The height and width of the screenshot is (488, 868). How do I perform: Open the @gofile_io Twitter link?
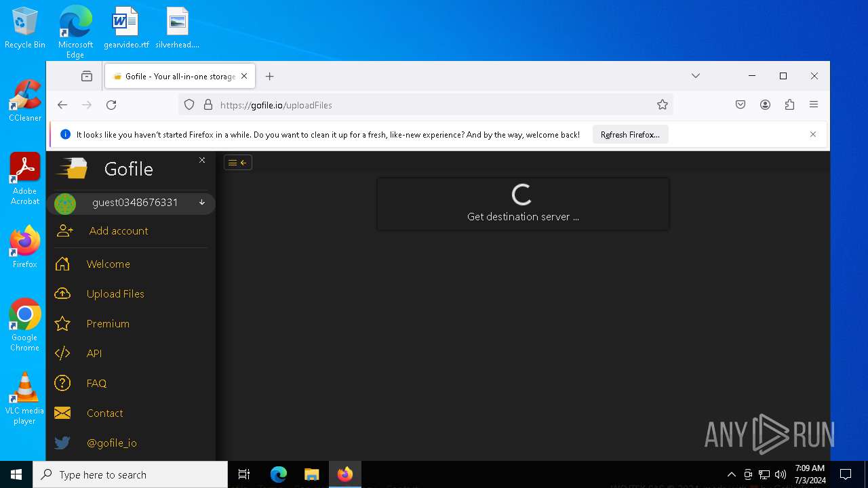112,443
